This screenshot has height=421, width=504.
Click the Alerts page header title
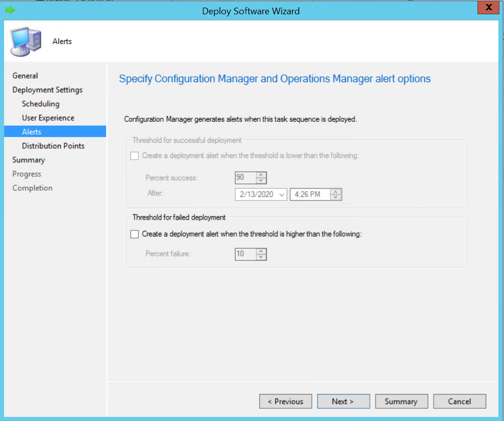pyautogui.click(x=62, y=41)
